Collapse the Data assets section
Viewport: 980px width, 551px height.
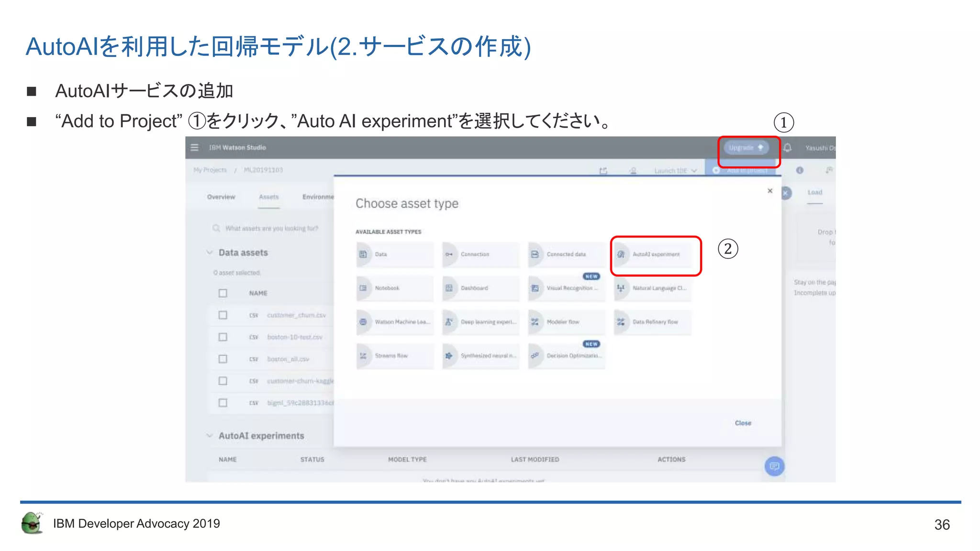210,253
